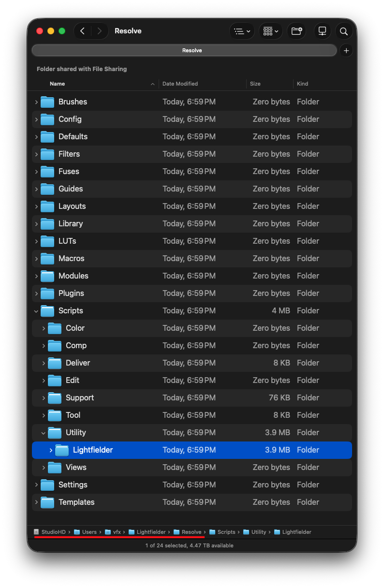The height and width of the screenshot is (588, 384).
Task: Select the Scripts folder icon
Action: coord(47,311)
